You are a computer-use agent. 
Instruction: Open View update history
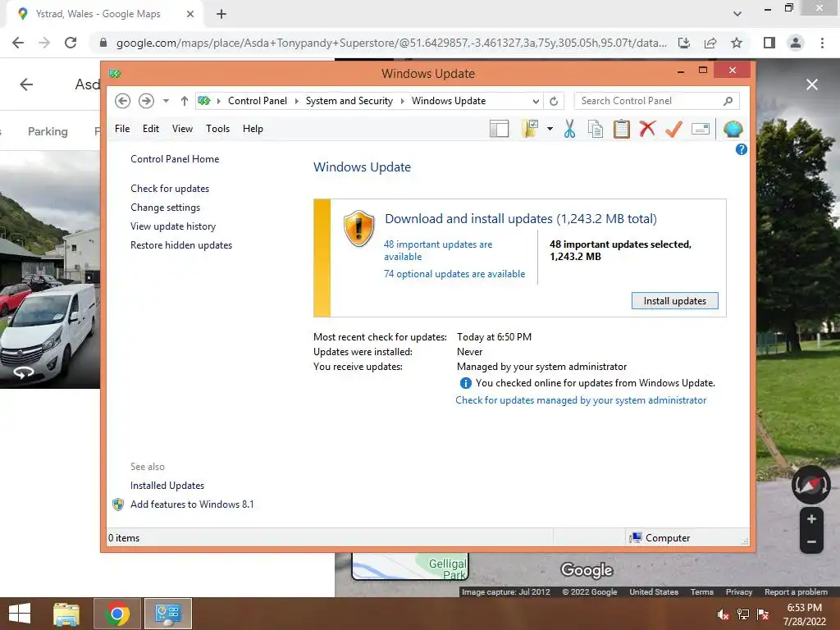[173, 226]
